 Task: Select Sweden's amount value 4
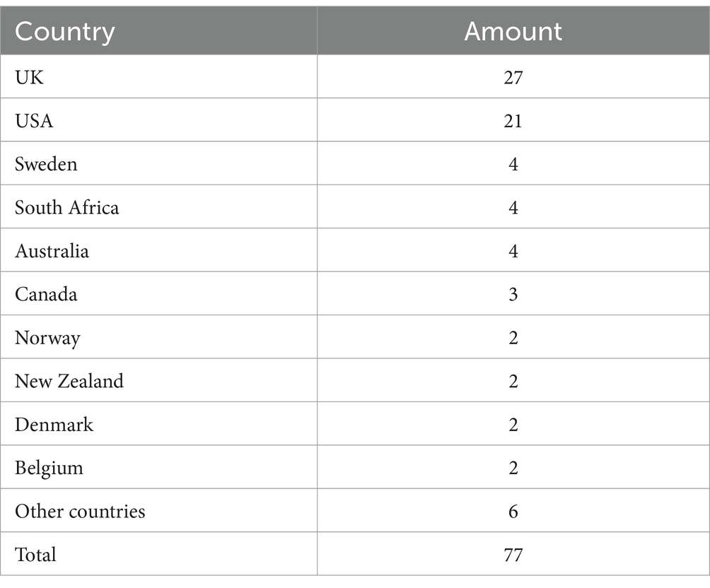[x=513, y=164]
